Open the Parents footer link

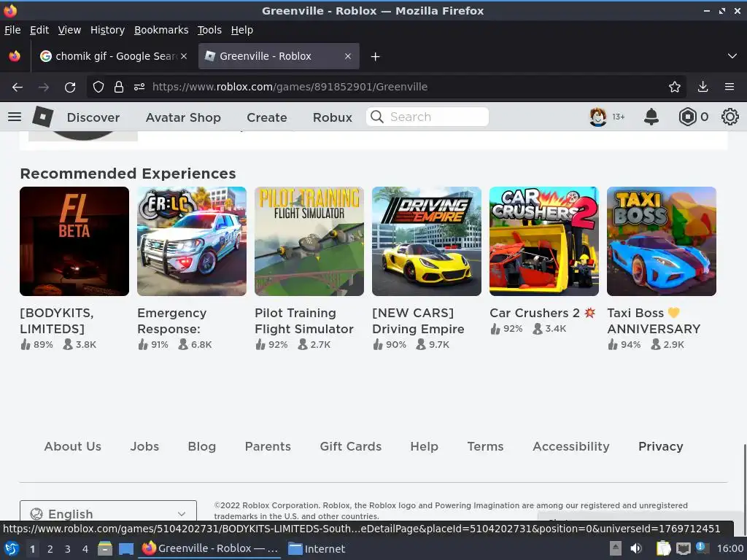click(x=268, y=446)
